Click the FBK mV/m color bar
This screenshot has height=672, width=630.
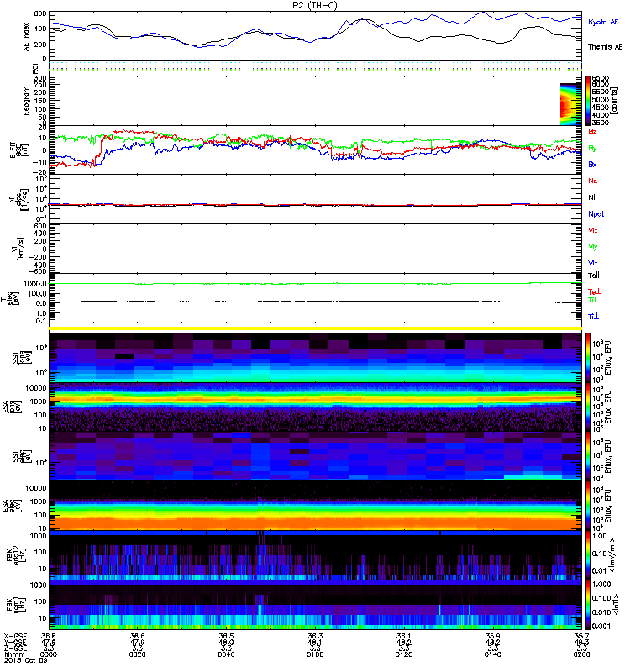(x=588, y=555)
